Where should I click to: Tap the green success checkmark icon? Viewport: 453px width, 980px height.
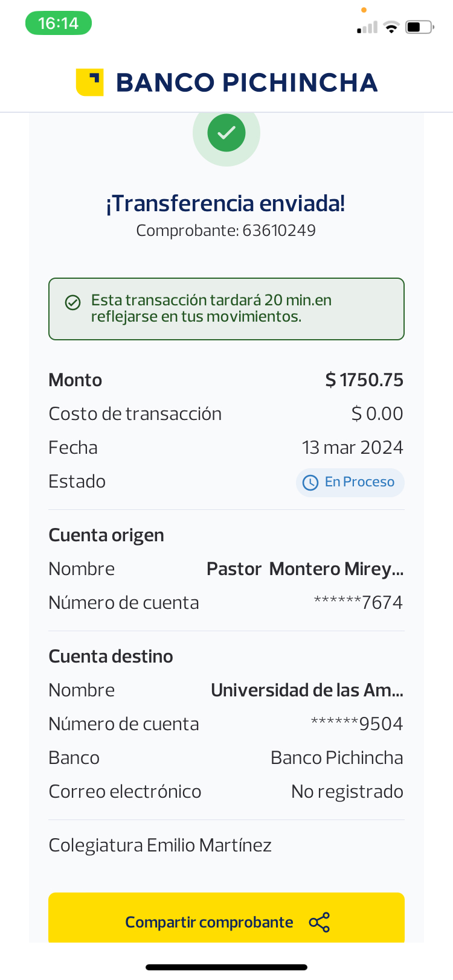[x=226, y=133]
